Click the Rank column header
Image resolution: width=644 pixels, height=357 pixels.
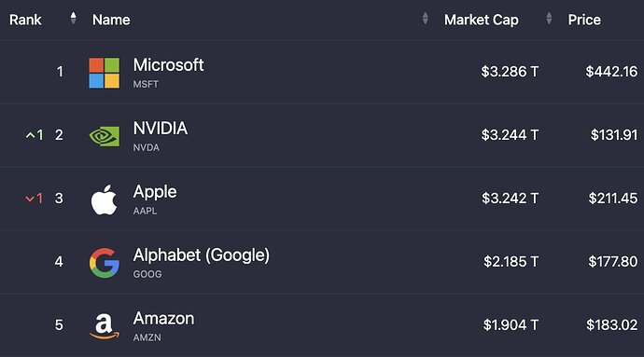point(25,20)
